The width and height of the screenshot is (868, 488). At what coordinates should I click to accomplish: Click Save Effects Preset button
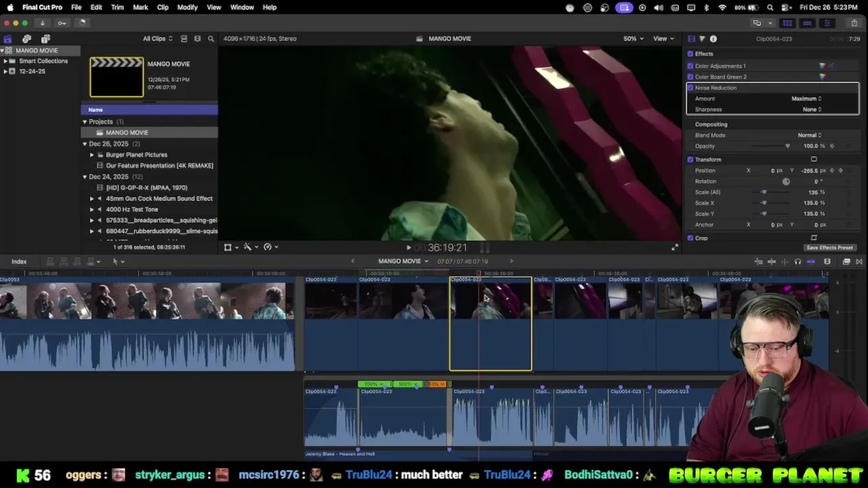(x=829, y=247)
